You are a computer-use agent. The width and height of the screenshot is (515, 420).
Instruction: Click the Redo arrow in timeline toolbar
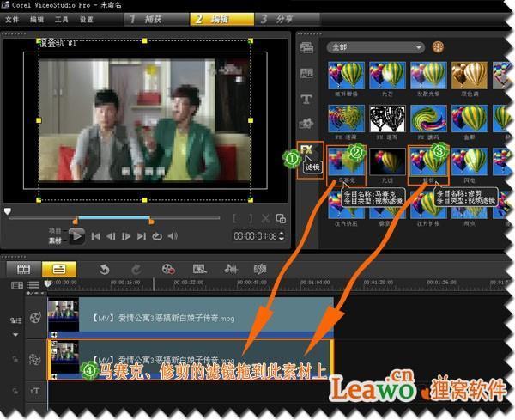[x=136, y=269]
